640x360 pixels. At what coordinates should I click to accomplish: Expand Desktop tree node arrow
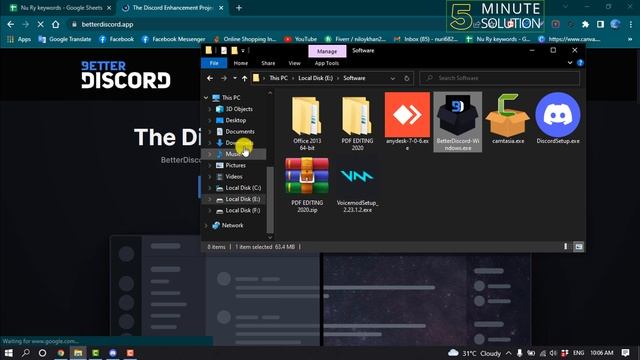pos(210,120)
